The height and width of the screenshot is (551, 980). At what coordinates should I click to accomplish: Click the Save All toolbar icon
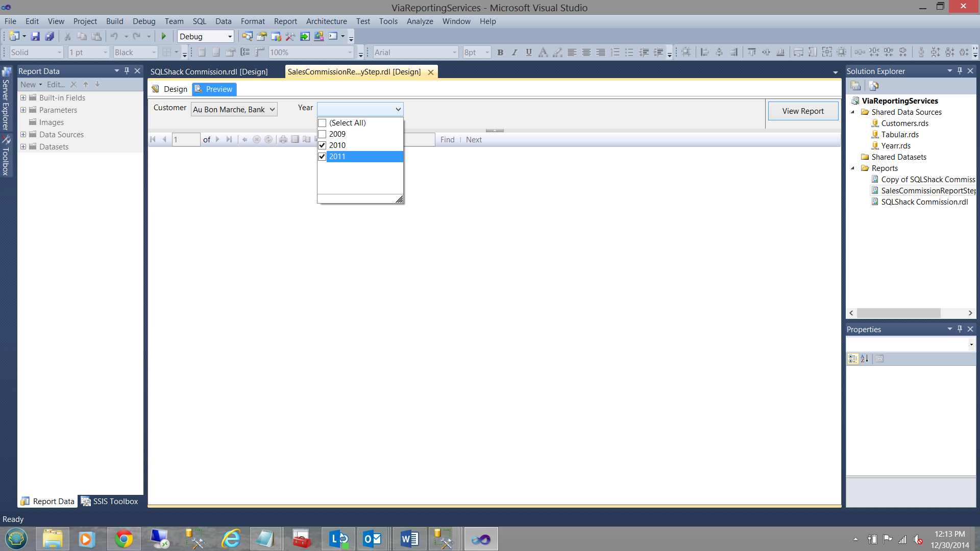pyautogui.click(x=50, y=36)
